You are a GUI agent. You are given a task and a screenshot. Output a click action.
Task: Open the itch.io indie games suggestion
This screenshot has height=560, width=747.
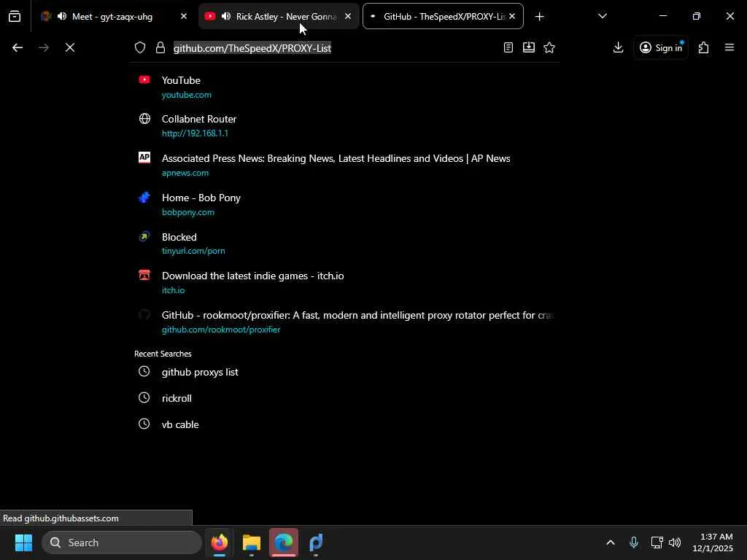click(x=344, y=283)
